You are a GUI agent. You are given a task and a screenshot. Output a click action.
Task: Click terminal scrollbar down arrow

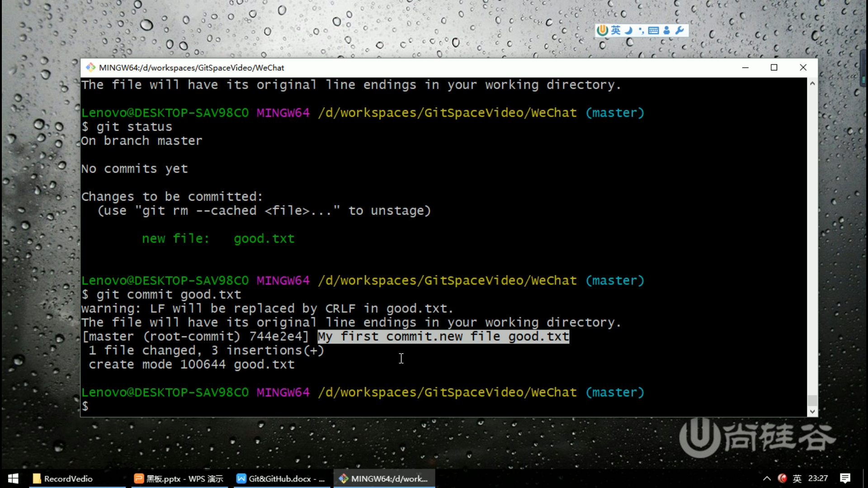812,411
